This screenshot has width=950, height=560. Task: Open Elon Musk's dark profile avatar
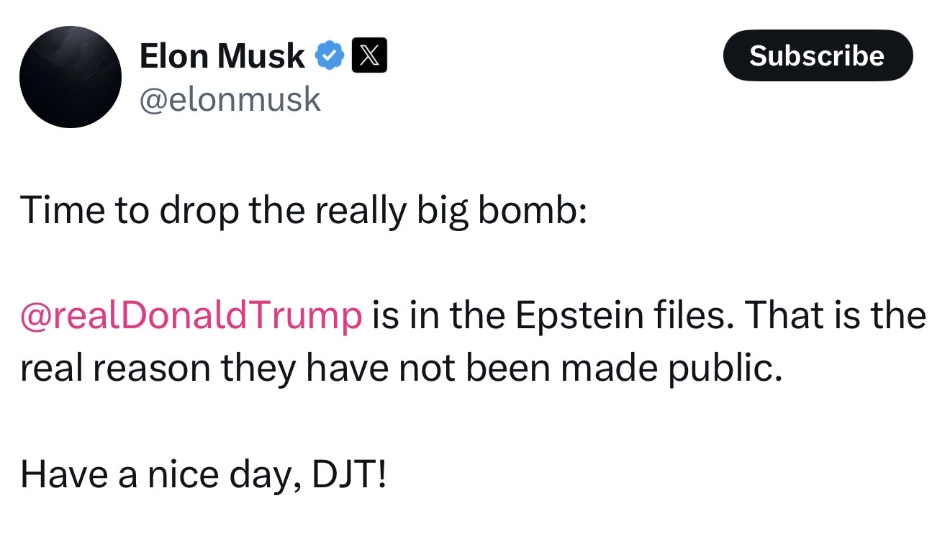[x=71, y=77]
